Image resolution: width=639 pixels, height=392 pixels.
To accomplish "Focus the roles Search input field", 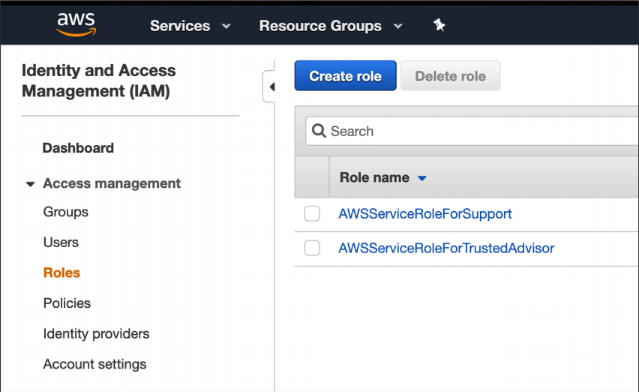I will point(472,131).
